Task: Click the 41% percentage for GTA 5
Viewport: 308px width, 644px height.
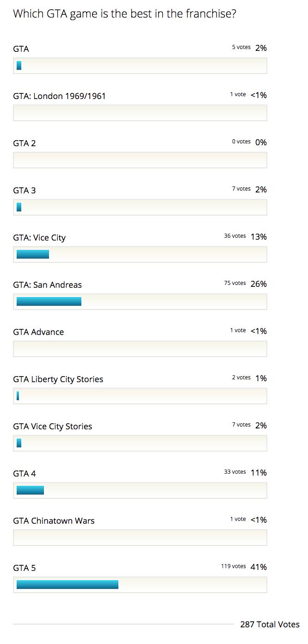Action: pyautogui.click(x=259, y=567)
